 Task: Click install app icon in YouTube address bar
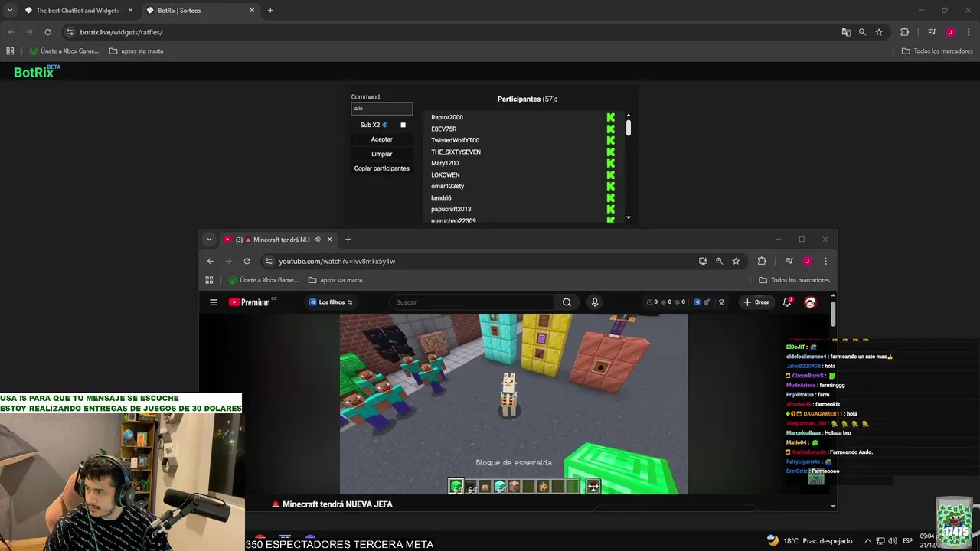click(x=703, y=261)
